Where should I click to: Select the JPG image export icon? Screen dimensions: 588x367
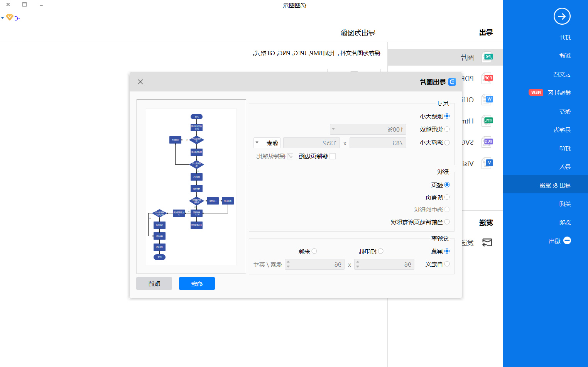point(488,57)
